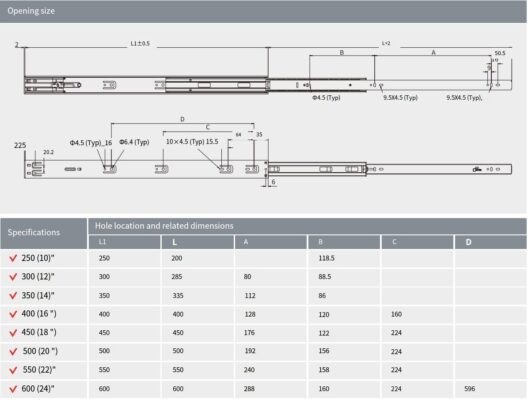The image size is (528, 400).
Task: Click the B value 160 in the 600 row
Action: [x=324, y=389]
